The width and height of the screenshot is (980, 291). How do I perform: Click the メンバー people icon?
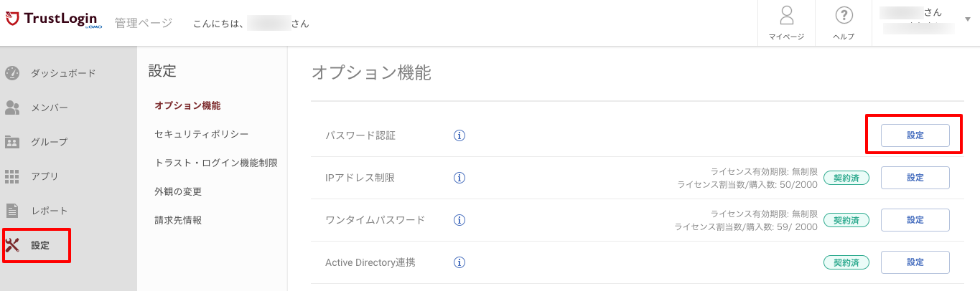12,108
